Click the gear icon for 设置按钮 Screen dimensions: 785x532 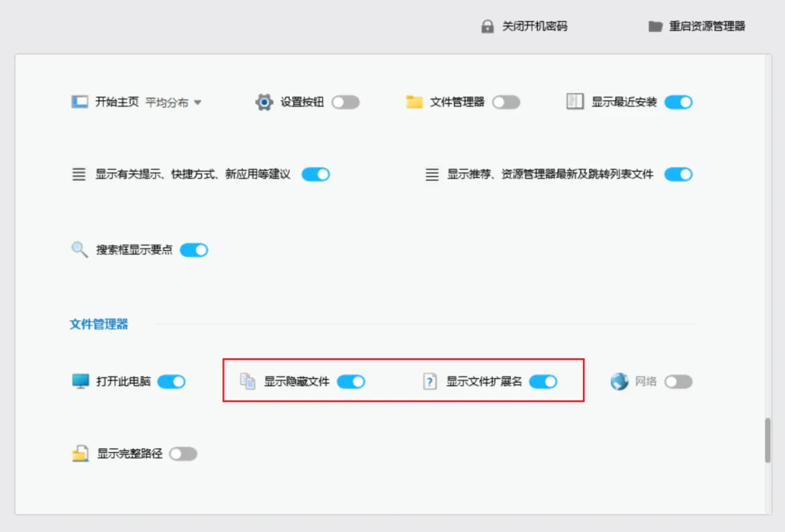264,102
